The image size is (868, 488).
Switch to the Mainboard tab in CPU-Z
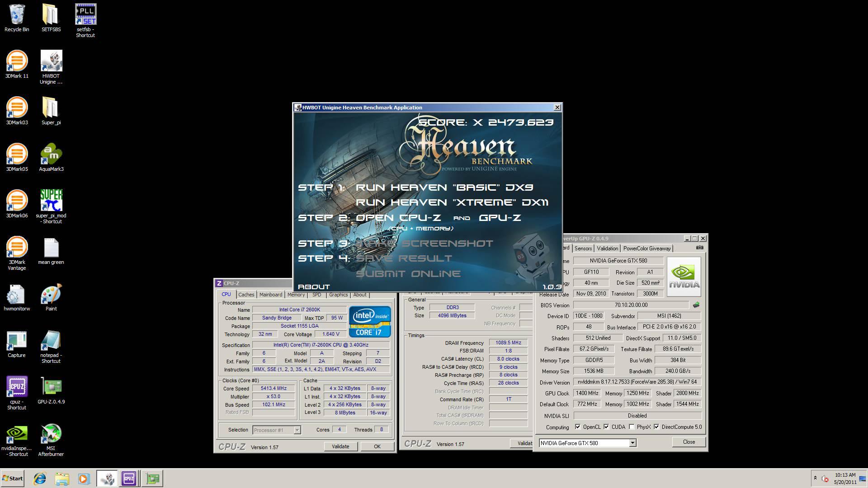click(271, 295)
